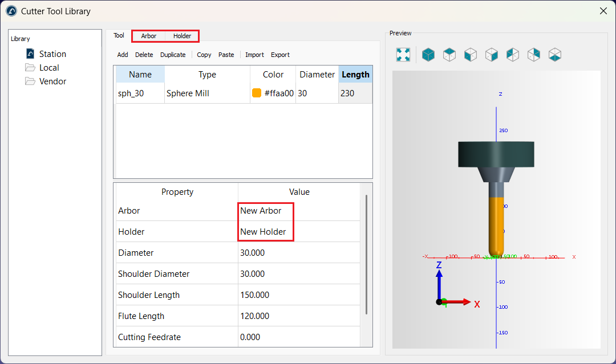Select cube icon with back-right face shaded
The width and height of the screenshot is (616, 364).
(534, 55)
